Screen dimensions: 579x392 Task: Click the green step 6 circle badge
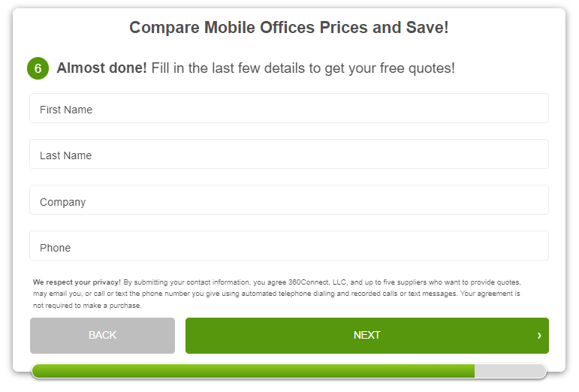click(38, 68)
